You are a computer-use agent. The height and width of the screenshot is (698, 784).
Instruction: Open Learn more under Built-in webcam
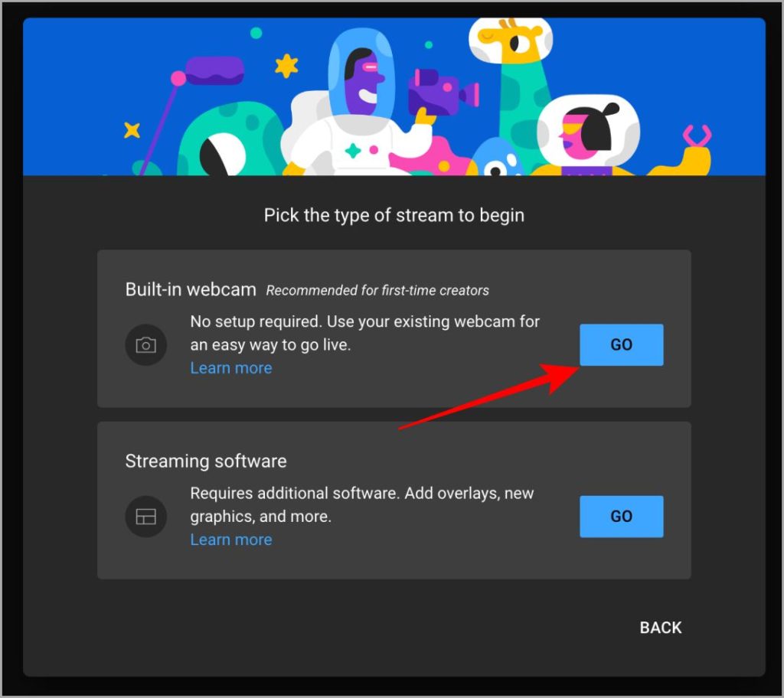231,368
